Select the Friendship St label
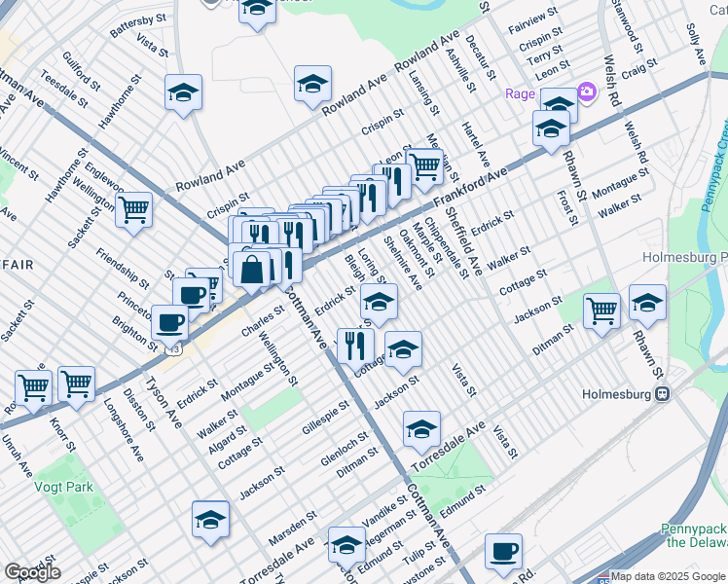This screenshot has width=728, height=584. pyautogui.click(x=122, y=269)
